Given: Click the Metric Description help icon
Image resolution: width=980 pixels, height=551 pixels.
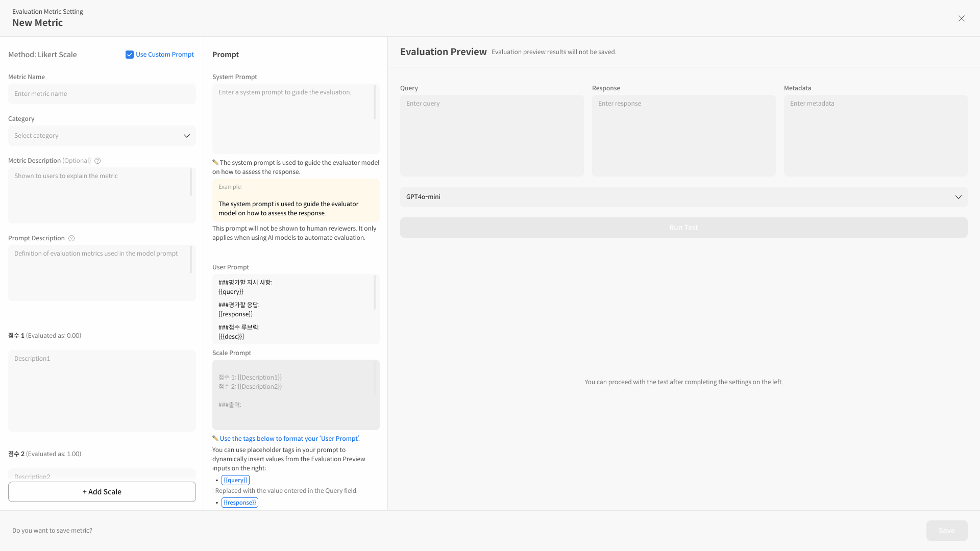Looking at the screenshot, I should (97, 161).
